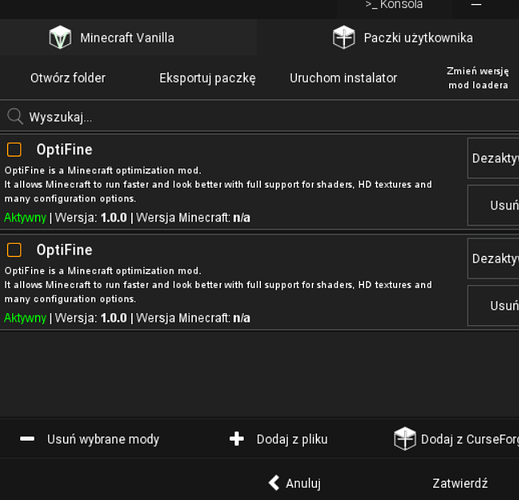Switch to Paczki użytkownika tab

402,37
